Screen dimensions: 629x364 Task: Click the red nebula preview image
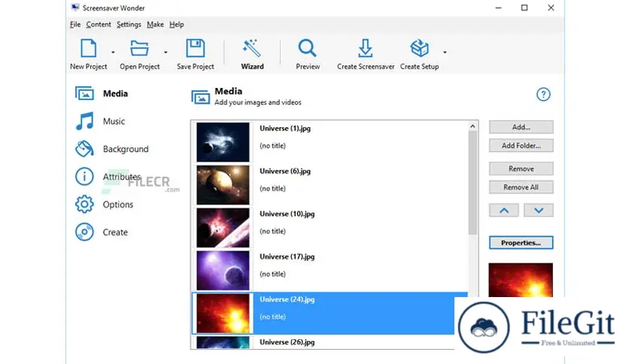tap(521, 280)
